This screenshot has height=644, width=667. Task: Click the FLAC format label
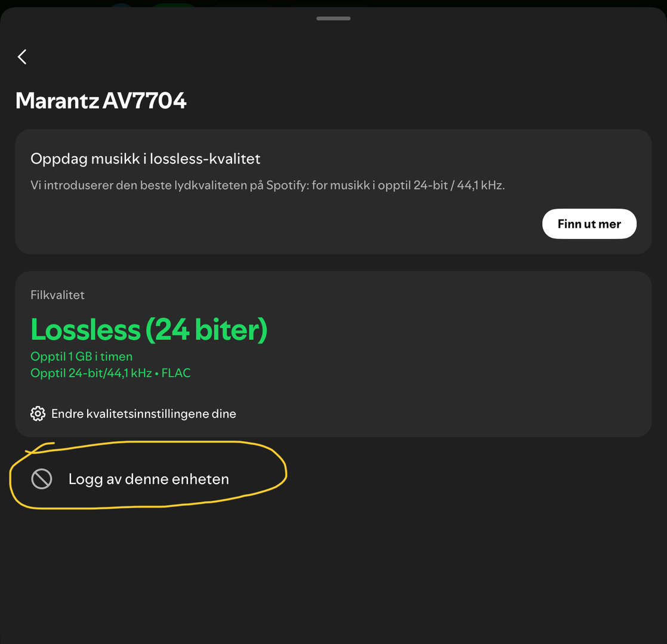177,374
